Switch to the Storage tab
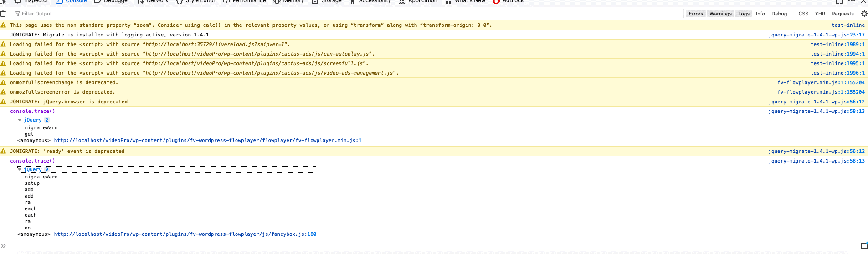 click(x=327, y=1)
